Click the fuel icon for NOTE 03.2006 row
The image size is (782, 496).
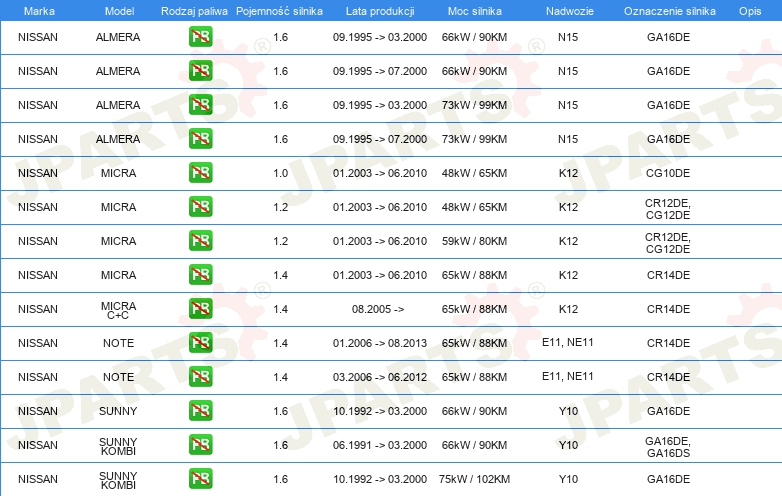coord(200,377)
